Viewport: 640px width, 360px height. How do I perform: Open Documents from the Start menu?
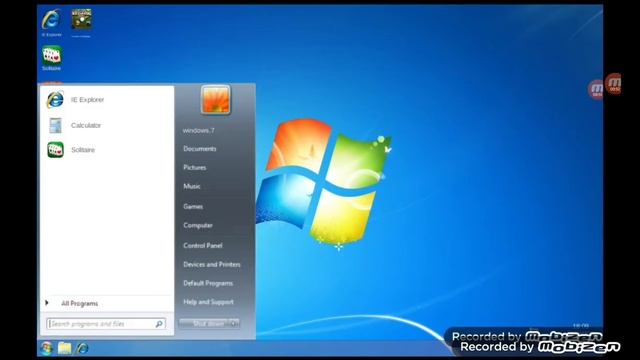pos(200,149)
